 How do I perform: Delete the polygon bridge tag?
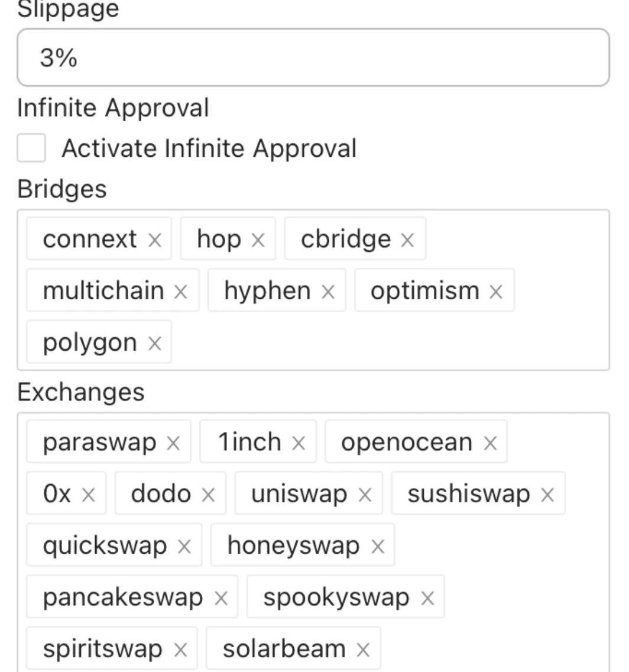point(154,343)
